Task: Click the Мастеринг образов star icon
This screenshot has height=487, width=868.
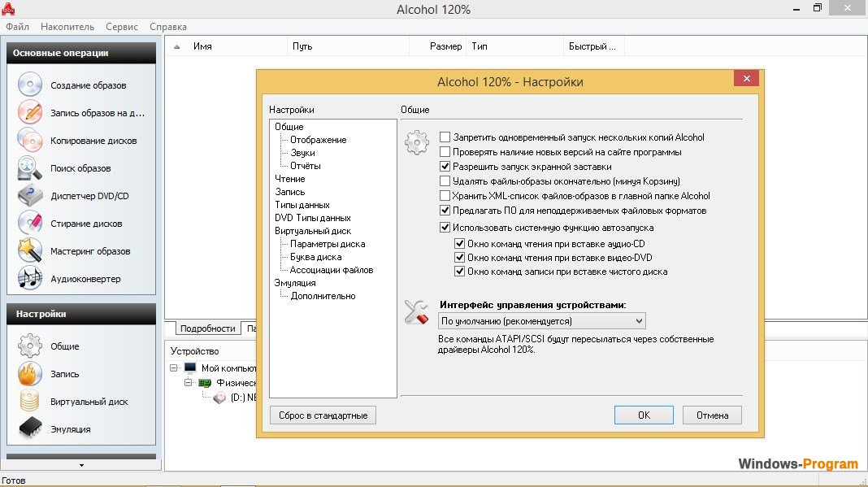Action: point(30,251)
